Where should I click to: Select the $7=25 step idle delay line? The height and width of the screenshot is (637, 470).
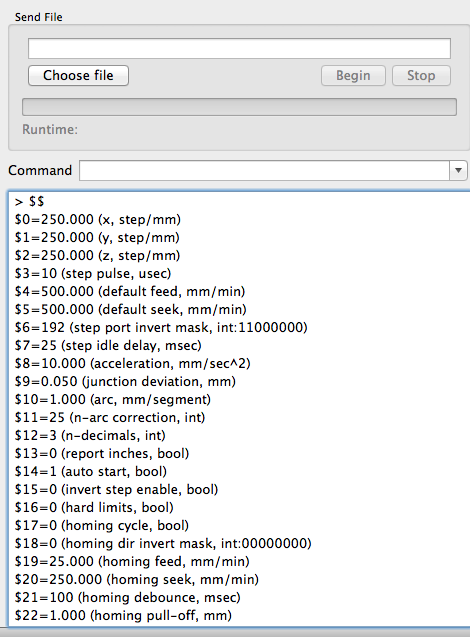(108, 345)
